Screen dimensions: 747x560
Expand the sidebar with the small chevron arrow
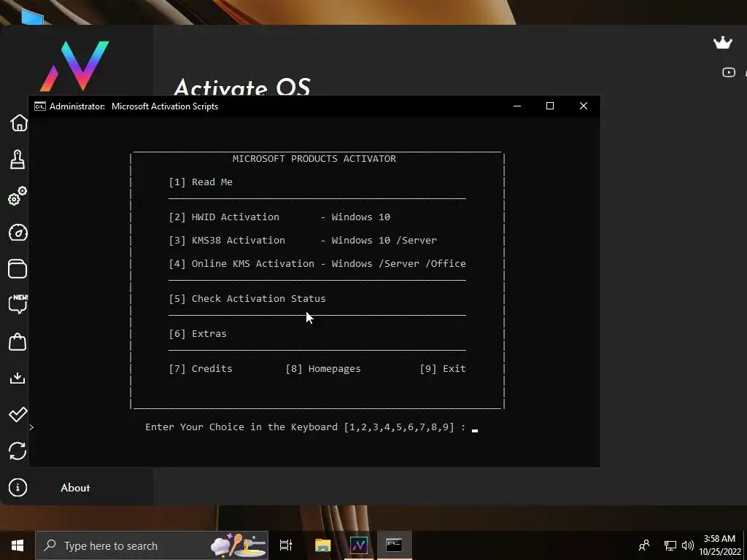(31, 427)
